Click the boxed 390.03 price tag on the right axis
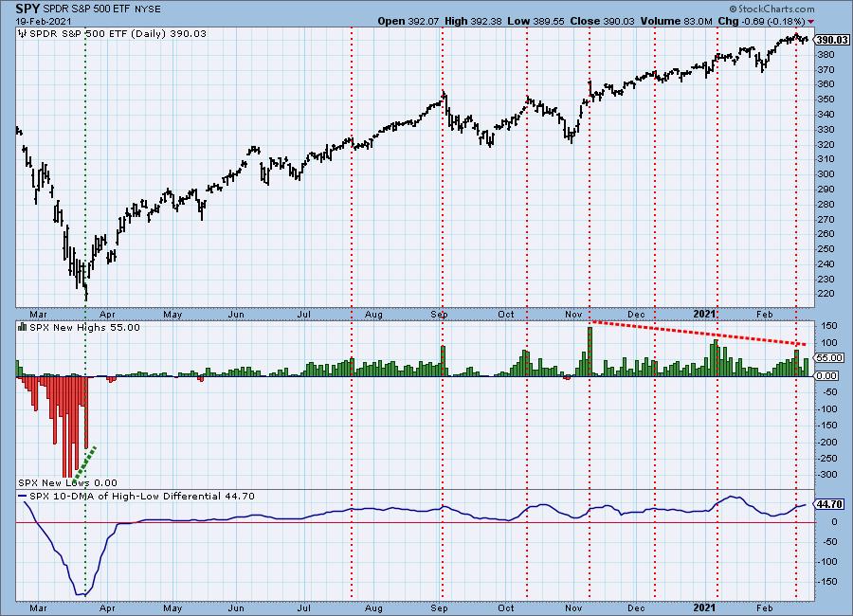Image resolution: width=853 pixels, height=616 pixels. [832, 40]
